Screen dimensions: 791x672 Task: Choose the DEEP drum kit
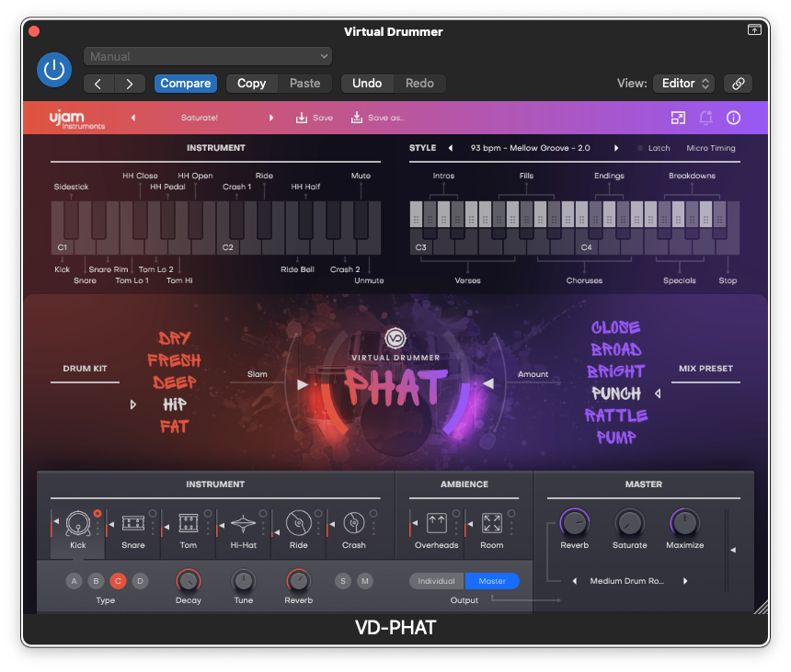coord(175,382)
